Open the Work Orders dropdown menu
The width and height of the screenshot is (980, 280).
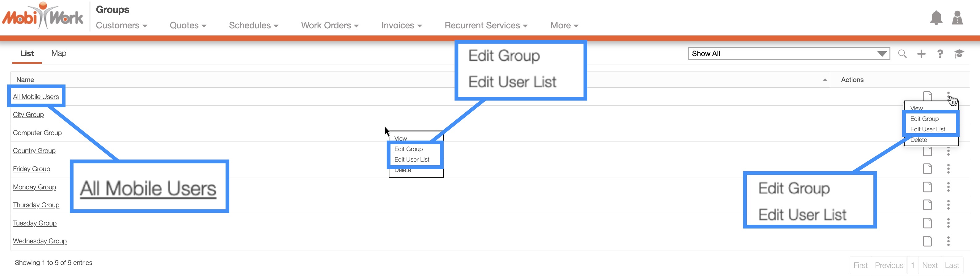(329, 26)
